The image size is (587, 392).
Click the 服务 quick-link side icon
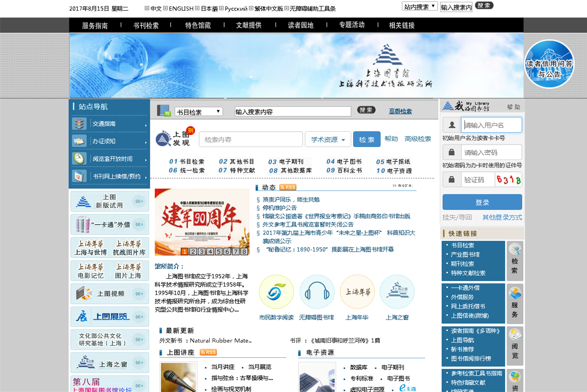[515, 304]
